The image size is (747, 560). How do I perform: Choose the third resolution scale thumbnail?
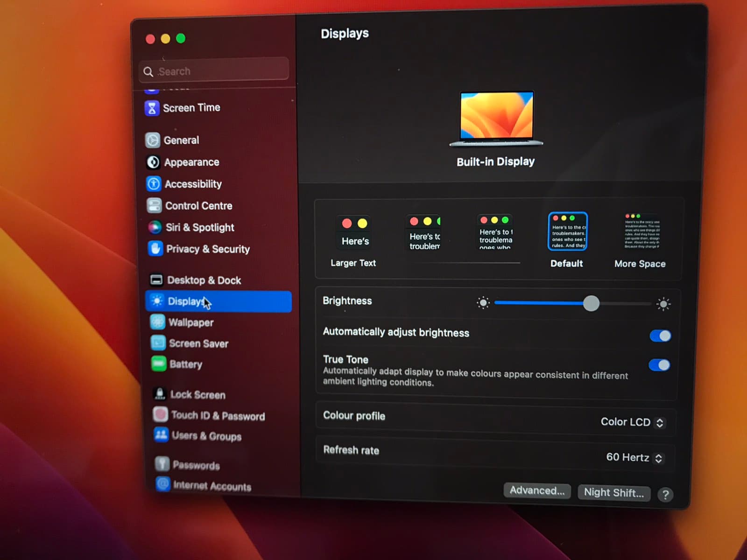[495, 232]
